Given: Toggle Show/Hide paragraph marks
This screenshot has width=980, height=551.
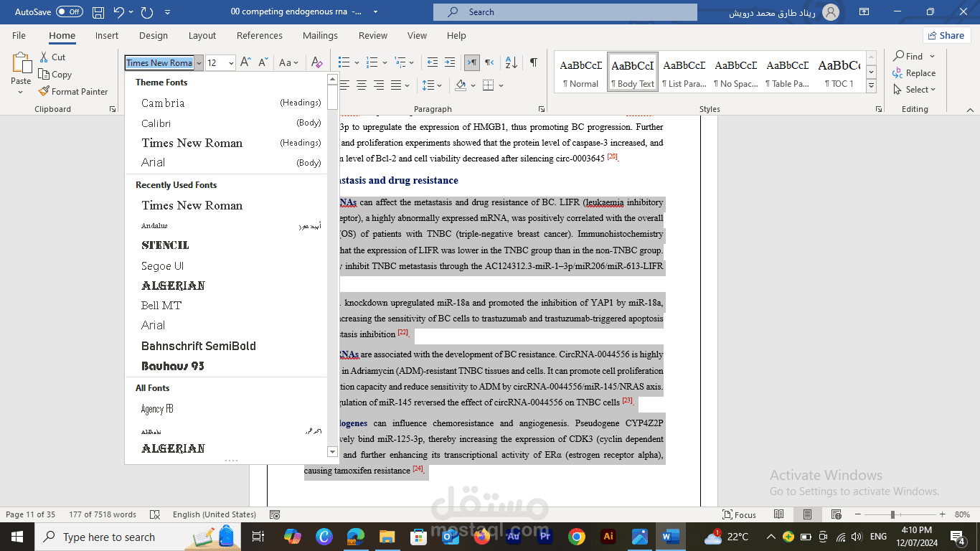Looking at the screenshot, I should point(533,62).
